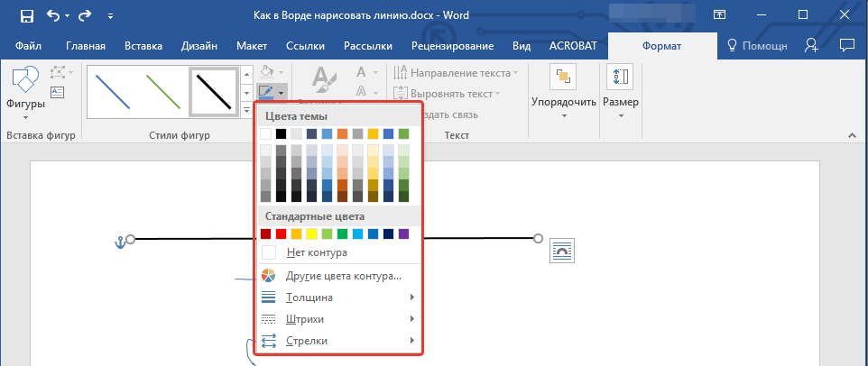This screenshot has width=868, height=366.
Task: Open Другие цвета контура dialog
Action: pos(343,276)
